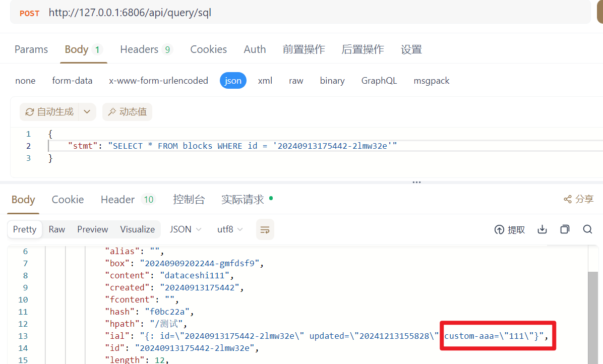This screenshot has width=603, height=364.
Task: Click the 实际请求 actual request label
Action: pyautogui.click(x=243, y=199)
